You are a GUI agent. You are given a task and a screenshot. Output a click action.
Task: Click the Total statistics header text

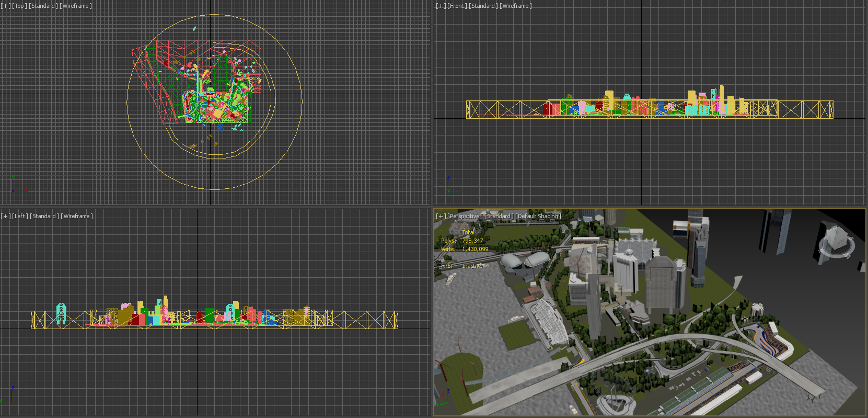(x=468, y=232)
